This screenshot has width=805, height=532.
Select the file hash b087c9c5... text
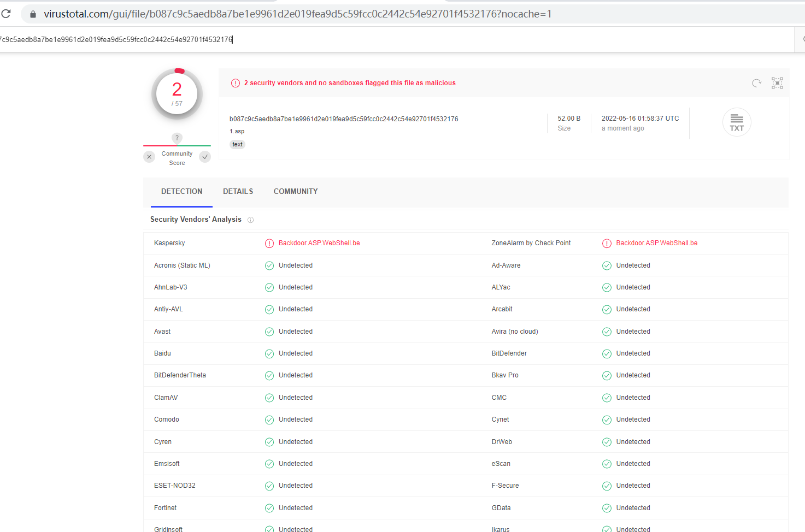[x=344, y=119]
